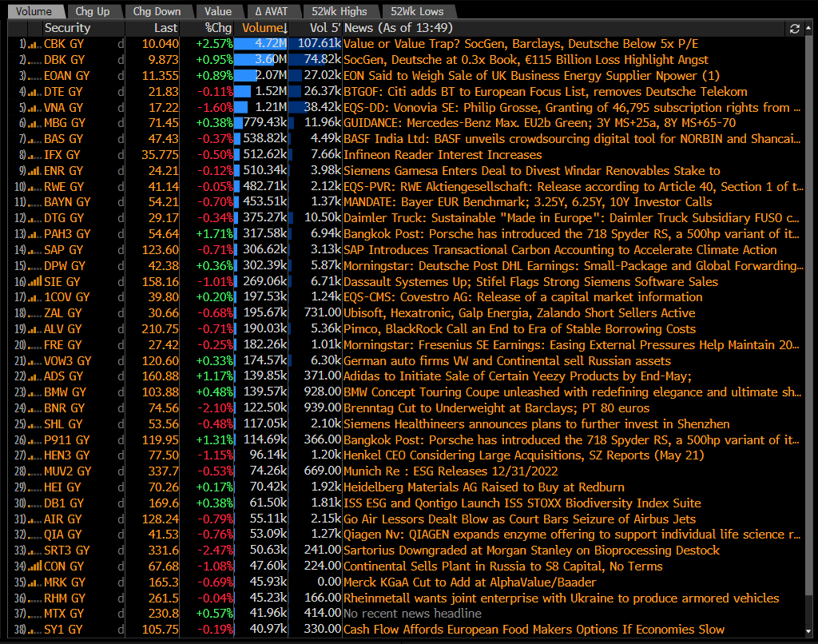This screenshot has width=818, height=644.
Task: Click the mini chart icon for BMW GY
Action: (35, 393)
